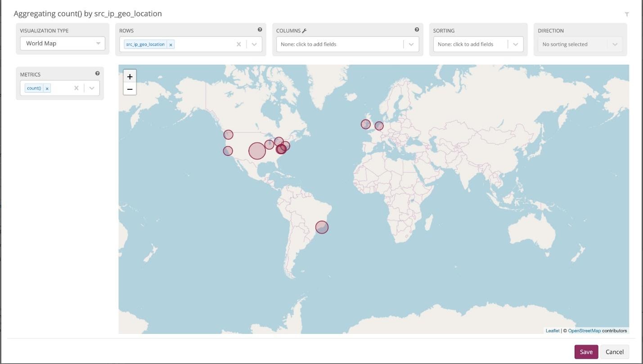Click the filter icon in the top right corner
Viewport: 643px width, 364px height.
click(627, 13)
